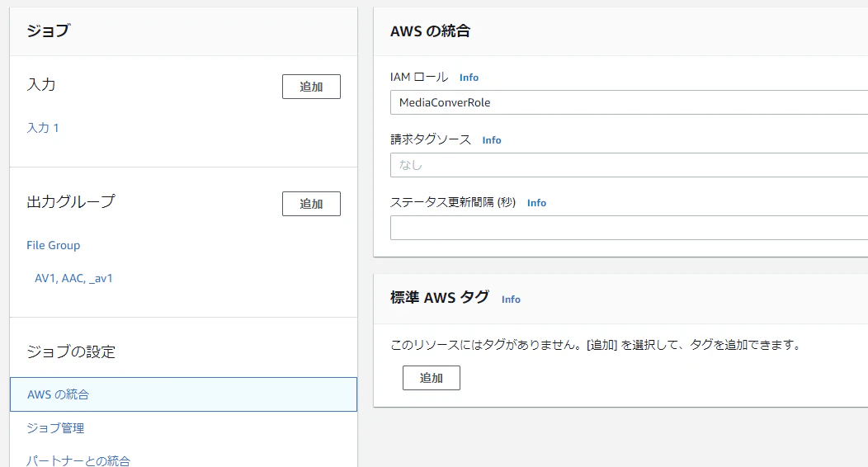Open Info link for IAM ロール
Image resolution: width=868 pixels, height=467 pixels.
469,78
